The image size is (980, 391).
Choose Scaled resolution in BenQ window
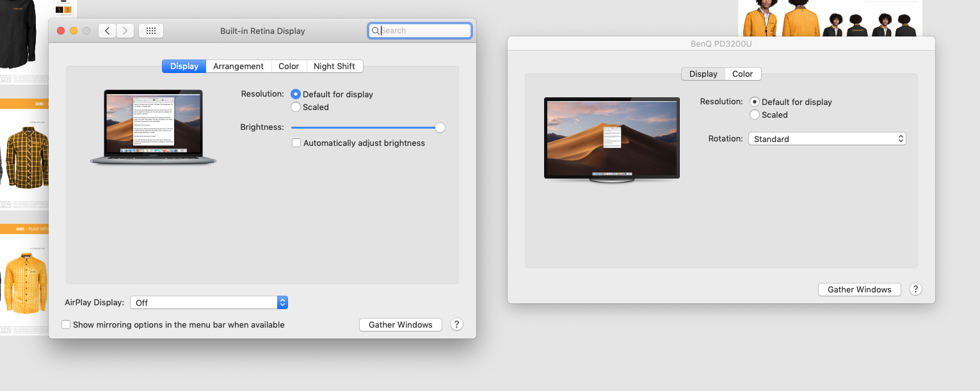(x=755, y=115)
